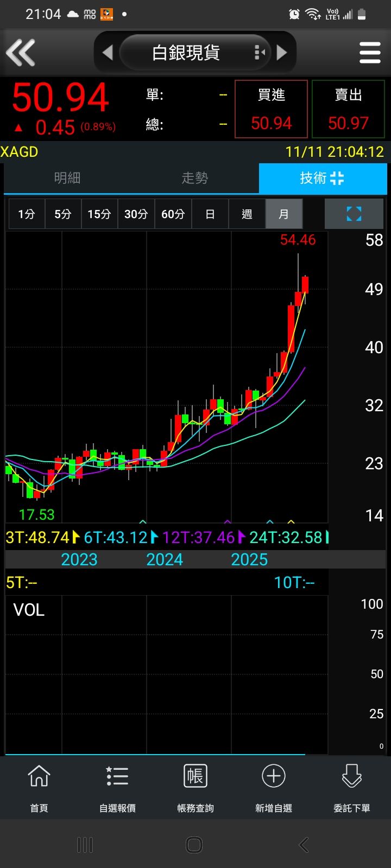Switch to the 走勢 tab
Viewport: 391px width, 868px height.
coord(194,178)
